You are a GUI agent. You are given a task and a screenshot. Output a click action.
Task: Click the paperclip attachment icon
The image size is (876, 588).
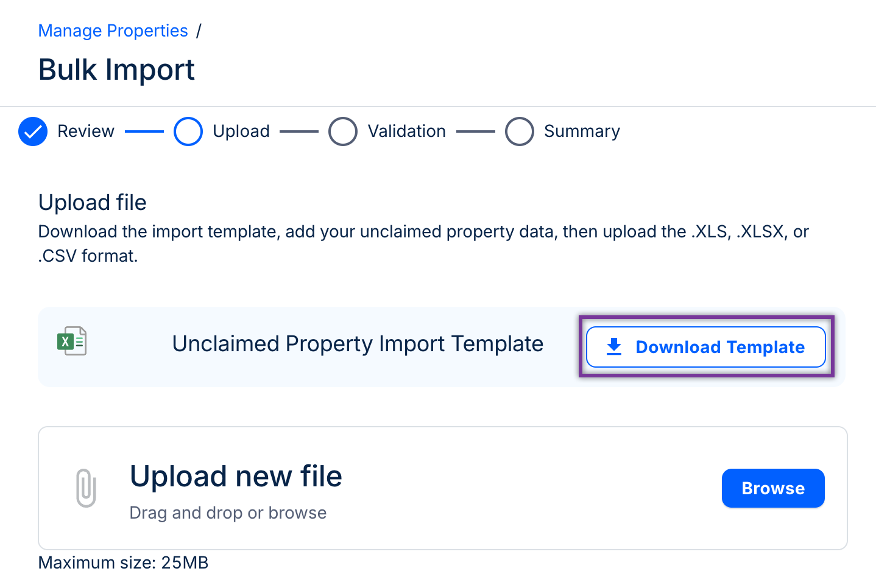(x=86, y=488)
